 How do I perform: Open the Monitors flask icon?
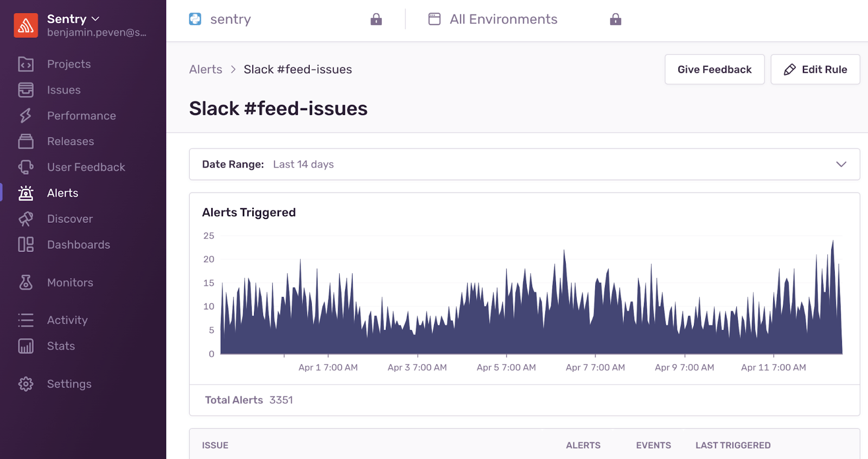[25, 282]
